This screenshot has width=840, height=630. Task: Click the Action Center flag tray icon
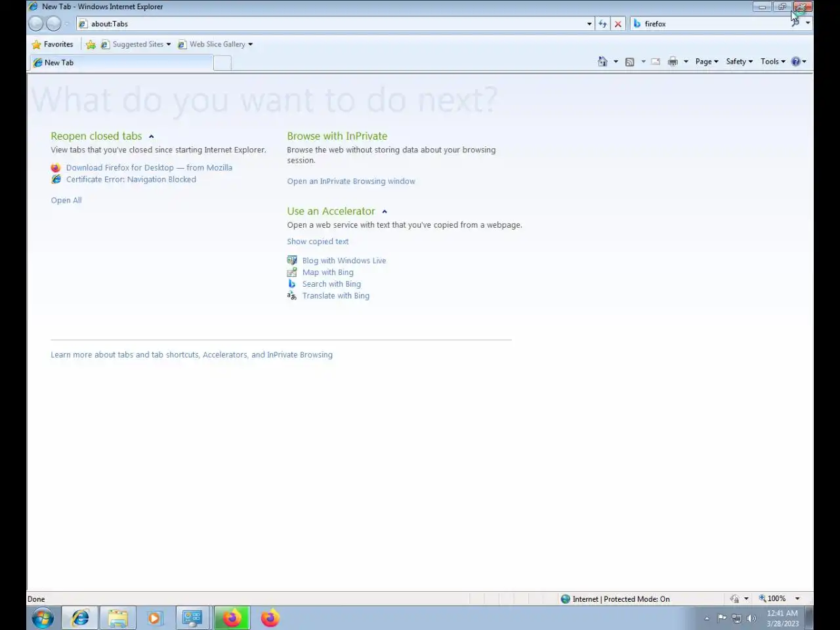(722, 618)
